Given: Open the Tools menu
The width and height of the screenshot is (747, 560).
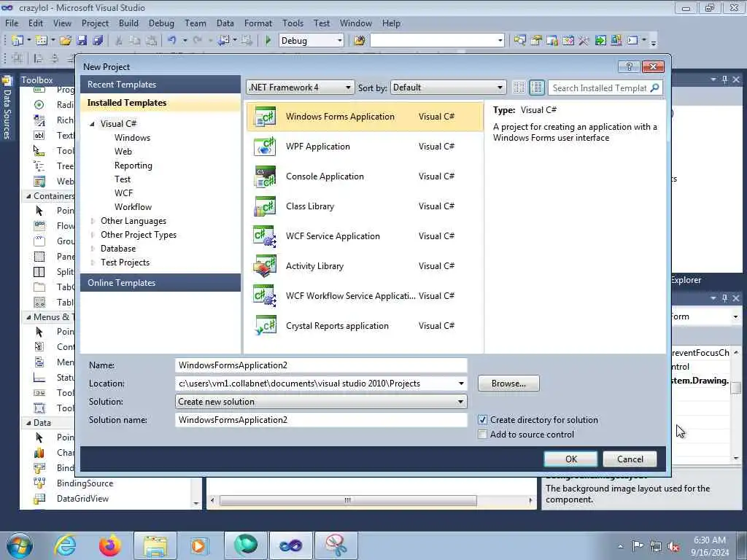Looking at the screenshot, I should click(293, 23).
